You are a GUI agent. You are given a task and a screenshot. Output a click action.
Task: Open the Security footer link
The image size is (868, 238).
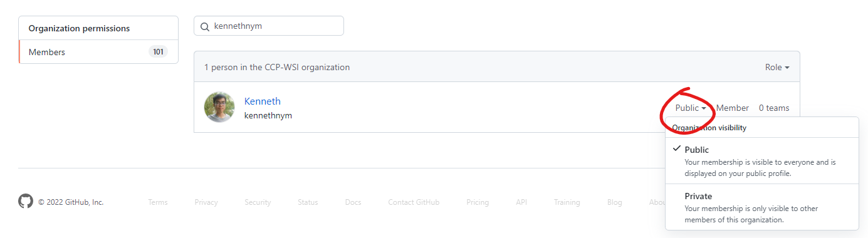click(258, 202)
